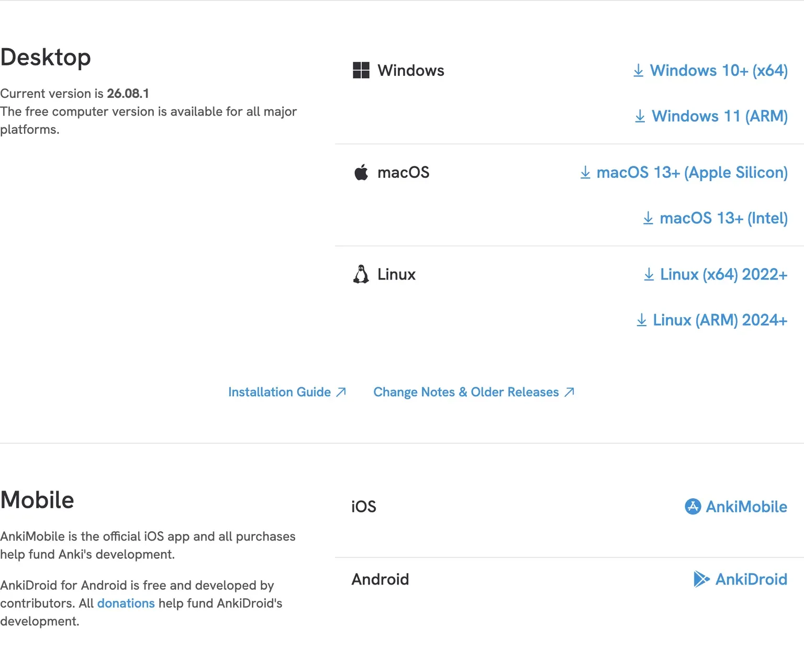This screenshot has height=672, width=804.
Task: Click the text "AnkiDroid for Android is free"
Action: [x=83, y=585]
